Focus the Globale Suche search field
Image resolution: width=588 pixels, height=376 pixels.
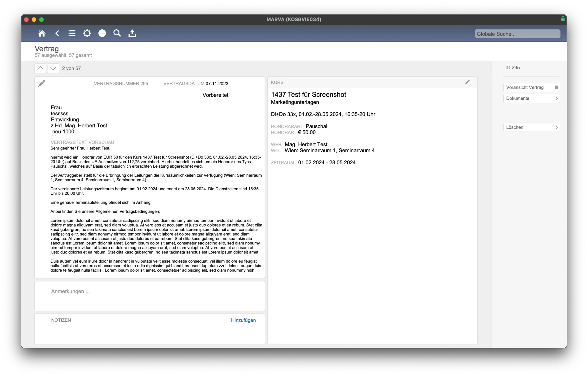coord(517,34)
